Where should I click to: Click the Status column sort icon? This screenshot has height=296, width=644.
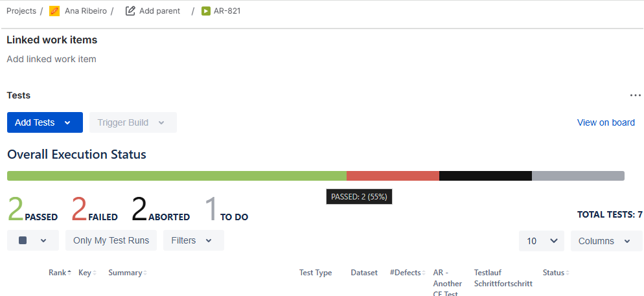point(568,273)
